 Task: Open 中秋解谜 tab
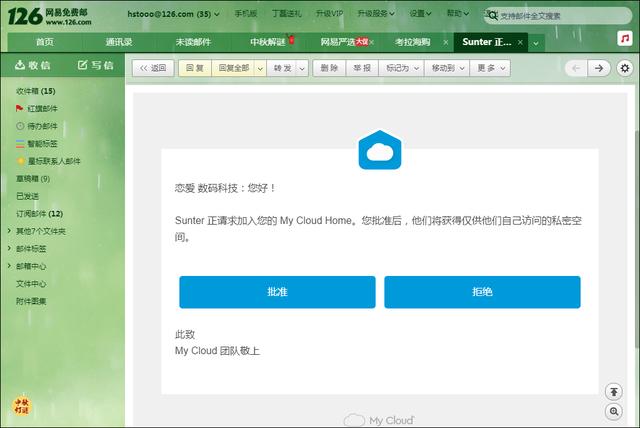tap(268, 42)
